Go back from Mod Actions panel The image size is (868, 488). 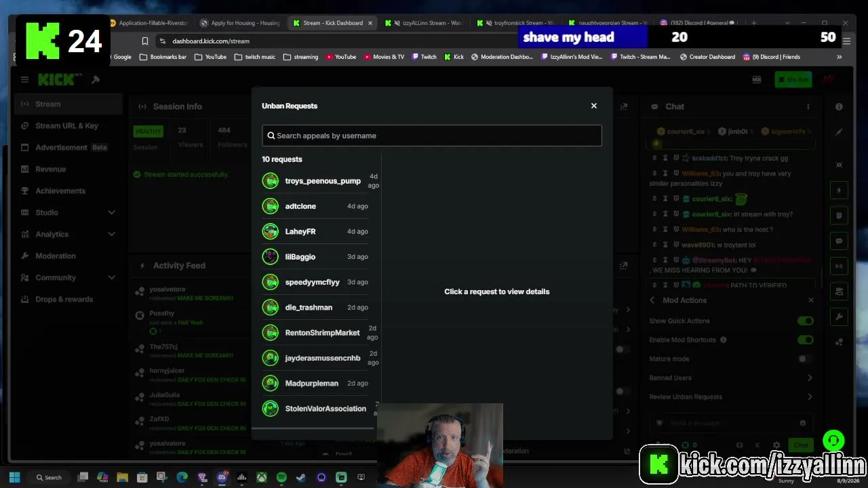652,300
